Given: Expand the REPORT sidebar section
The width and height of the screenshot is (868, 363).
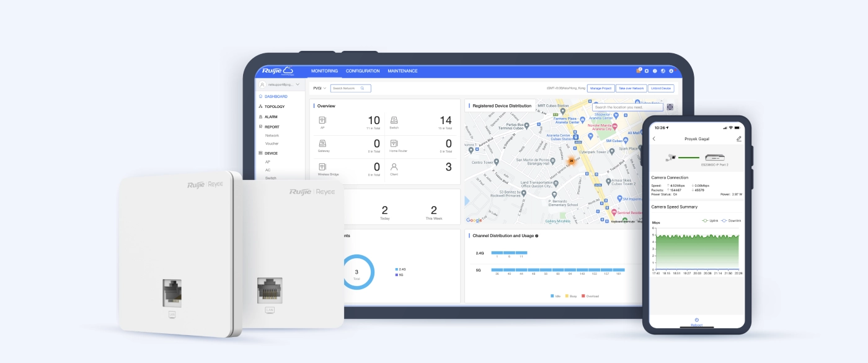Looking at the screenshot, I should 272,127.
